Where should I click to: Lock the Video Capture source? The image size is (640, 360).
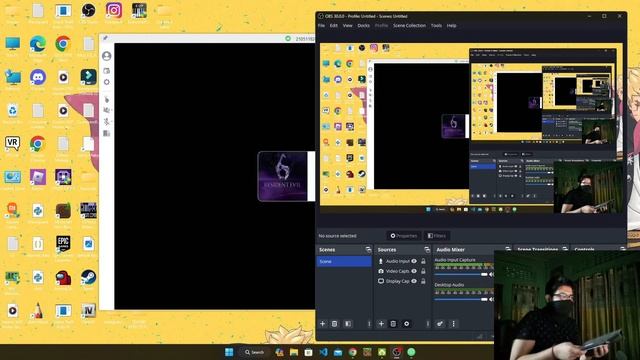click(x=423, y=271)
